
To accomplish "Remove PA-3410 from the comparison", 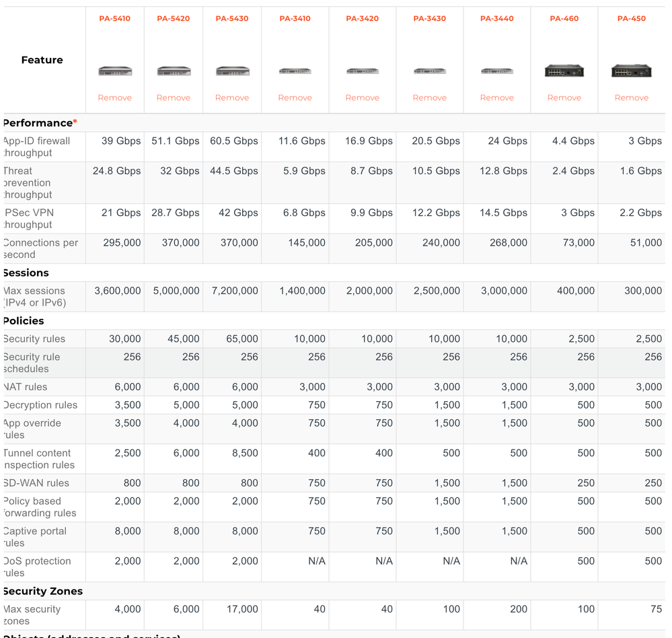I will click(x=295, y=98).
